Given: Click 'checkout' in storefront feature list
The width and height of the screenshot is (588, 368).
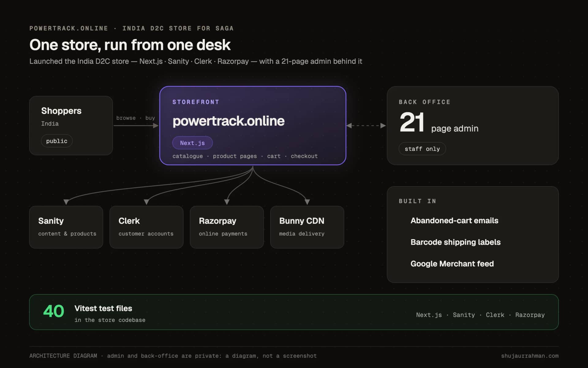Looking at the screenshot, I should coord(304,156).
